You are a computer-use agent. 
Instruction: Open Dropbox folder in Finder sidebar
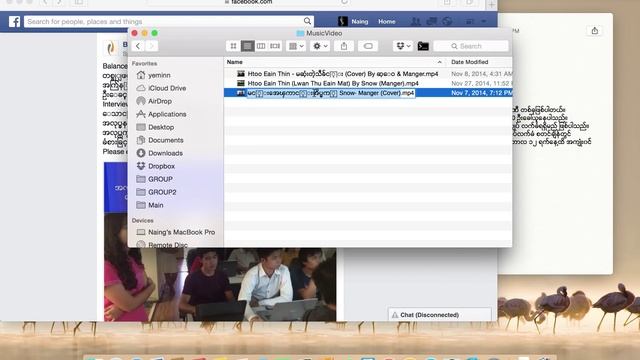156,166
